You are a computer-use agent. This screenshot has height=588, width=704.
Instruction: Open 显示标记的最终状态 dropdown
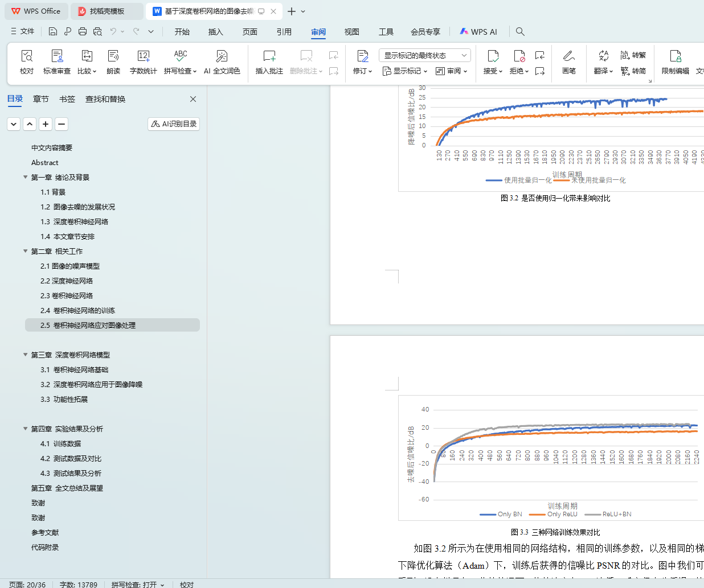click(x=425, y=55)
